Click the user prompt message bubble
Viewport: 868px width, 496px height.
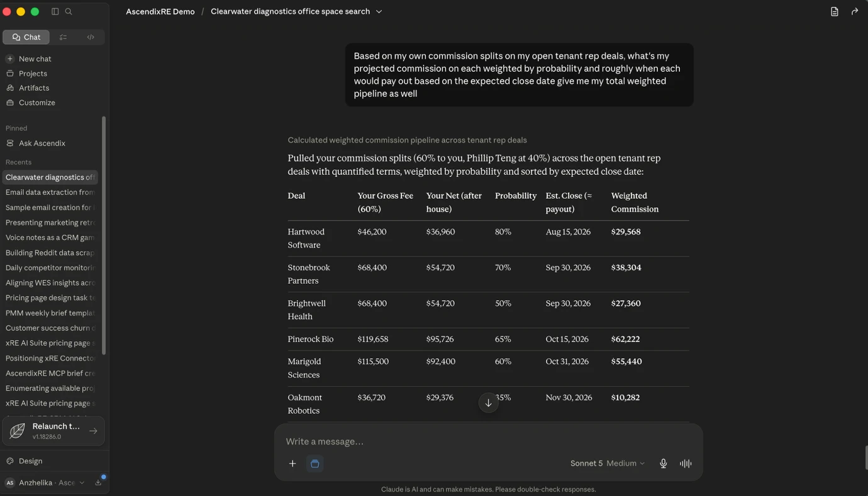click(519, 74)
